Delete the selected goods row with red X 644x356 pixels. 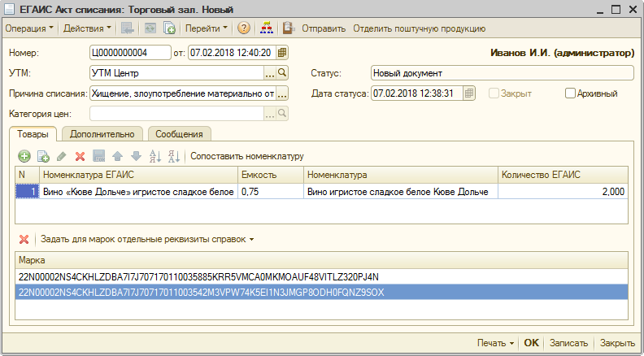[80, 155]
